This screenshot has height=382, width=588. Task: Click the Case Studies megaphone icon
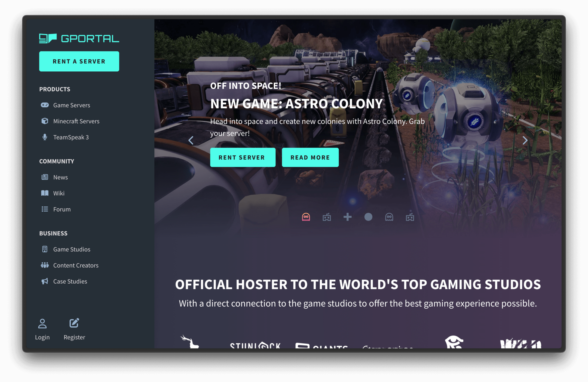(45, 281)
